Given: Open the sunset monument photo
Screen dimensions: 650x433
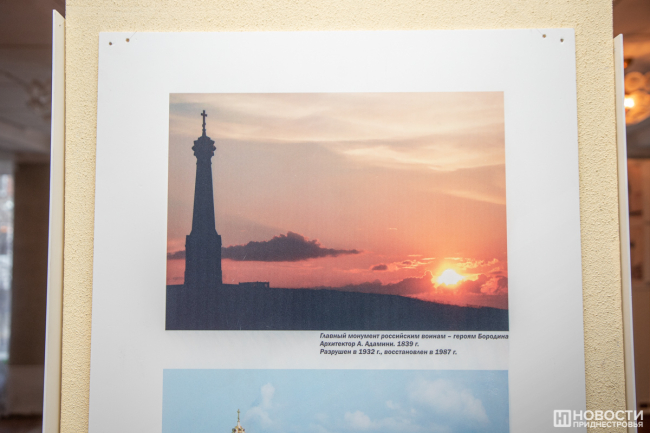Looking at the screenshot, I should [336, 210].
